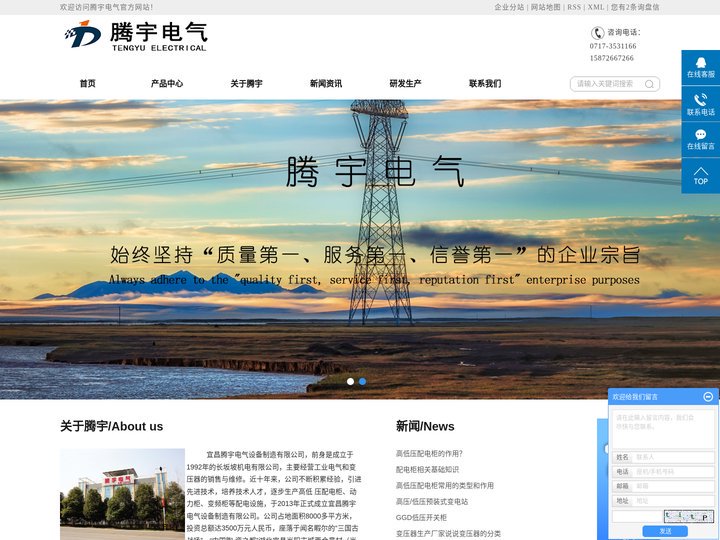Click the 腾宇电气 logo in the header
This screenshot has width=720, height=540.
[136, 36]
